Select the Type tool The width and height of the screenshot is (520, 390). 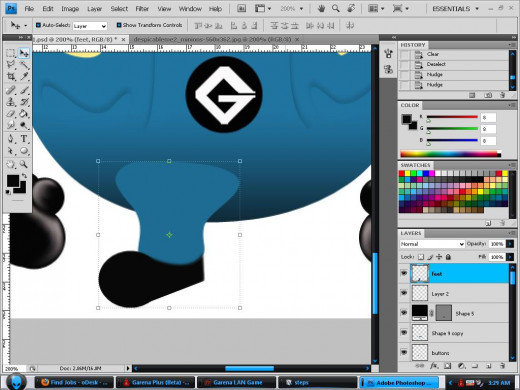pyautogui.click(x=24, y=138)
